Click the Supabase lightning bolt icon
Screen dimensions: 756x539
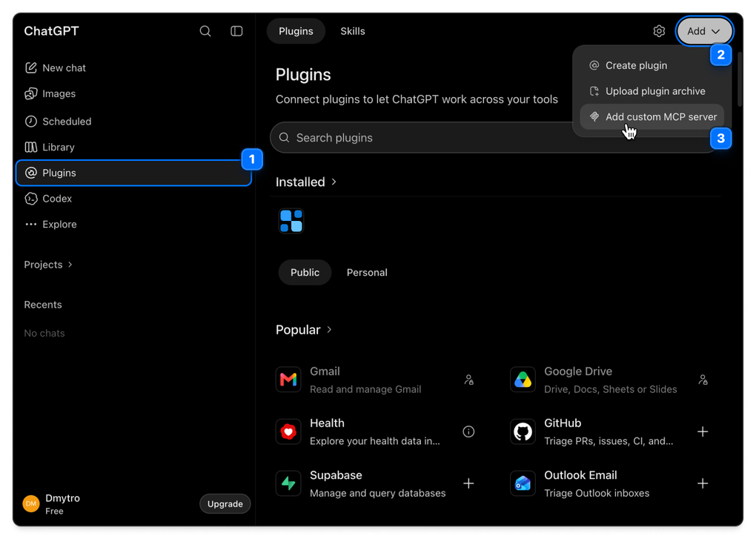[x=288, y=483]
